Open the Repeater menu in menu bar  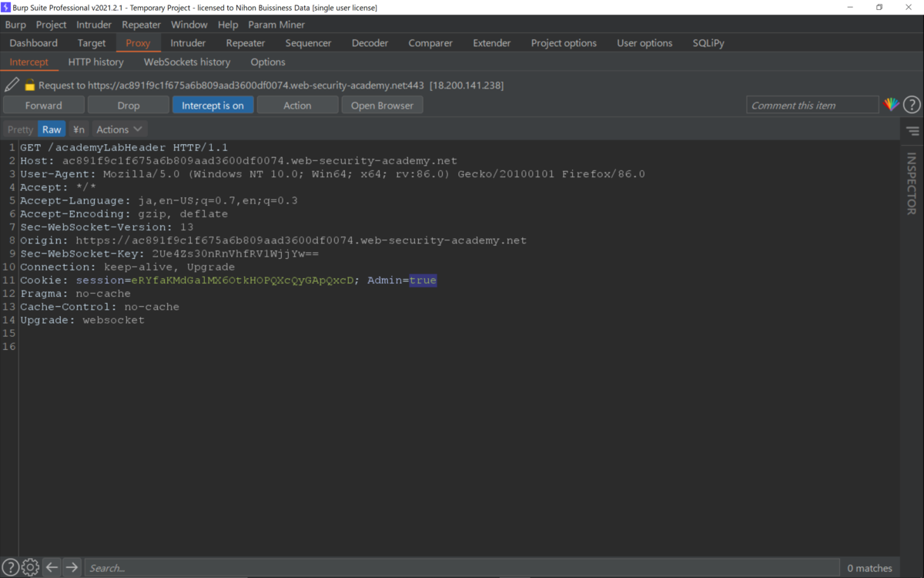pyautogui.click(x=142, y=25)
